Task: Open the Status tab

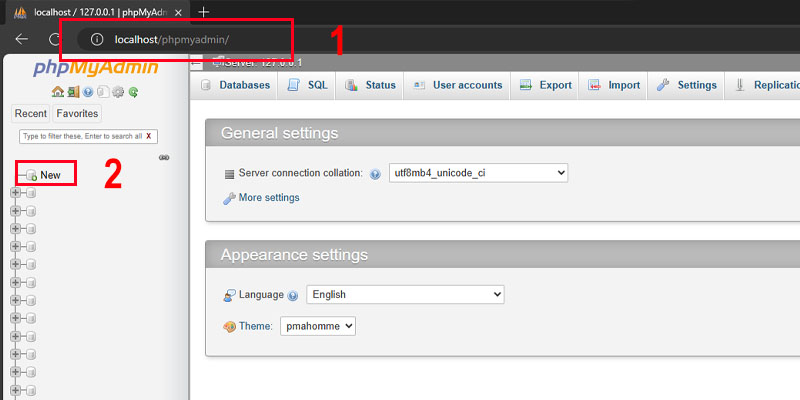Action: (x=370, y=85)
